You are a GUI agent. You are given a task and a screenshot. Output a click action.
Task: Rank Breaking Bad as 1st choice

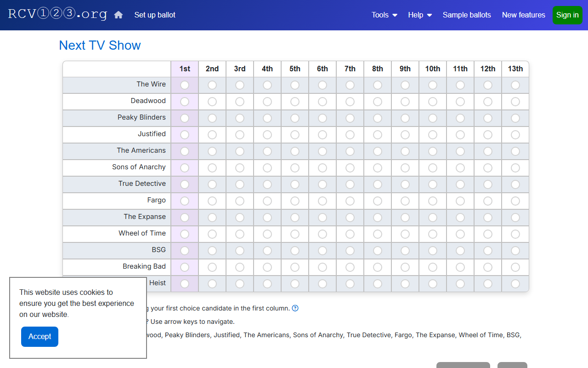tap(185, 267)
